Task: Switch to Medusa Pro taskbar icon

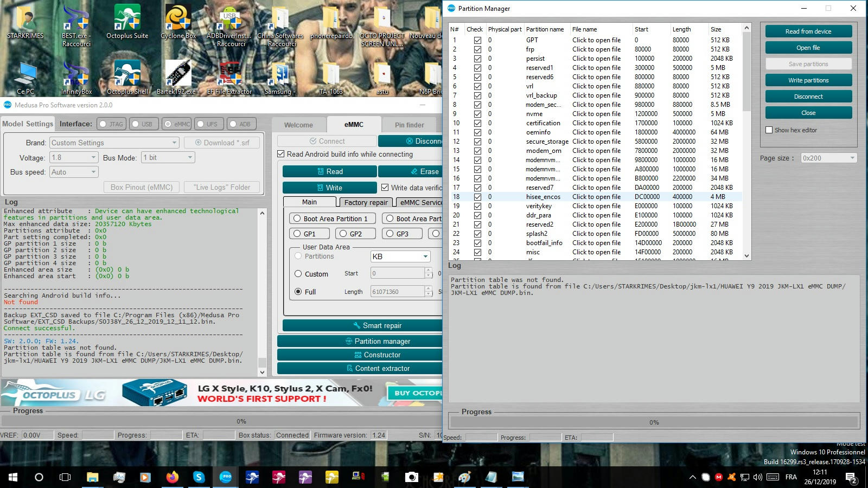Action: (225, 477)
